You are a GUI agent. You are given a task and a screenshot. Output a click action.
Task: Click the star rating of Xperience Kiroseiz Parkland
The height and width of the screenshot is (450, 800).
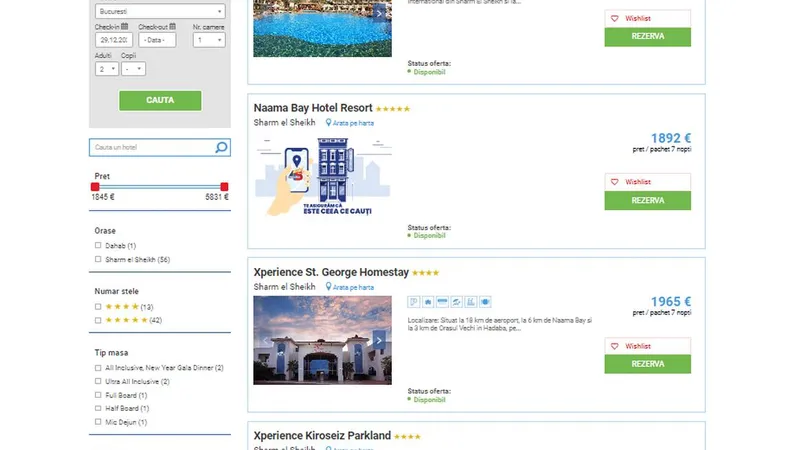click(407, 437)
